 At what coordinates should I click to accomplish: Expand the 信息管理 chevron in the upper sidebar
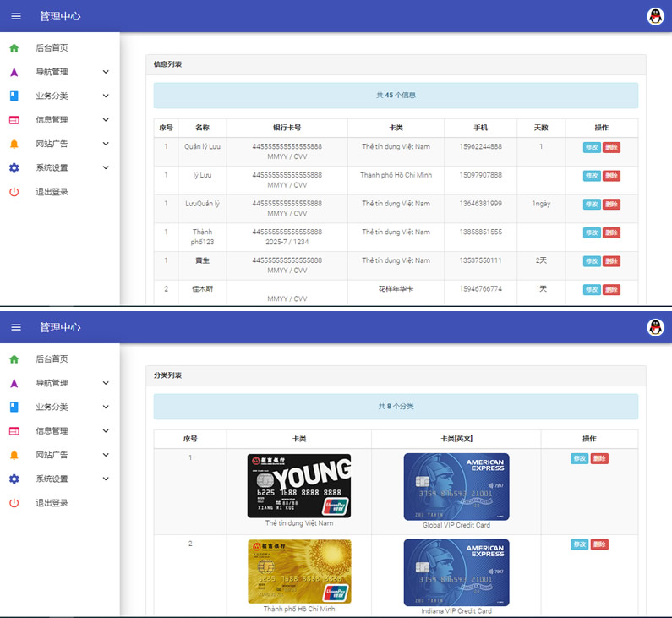click(x=106, y=120)
